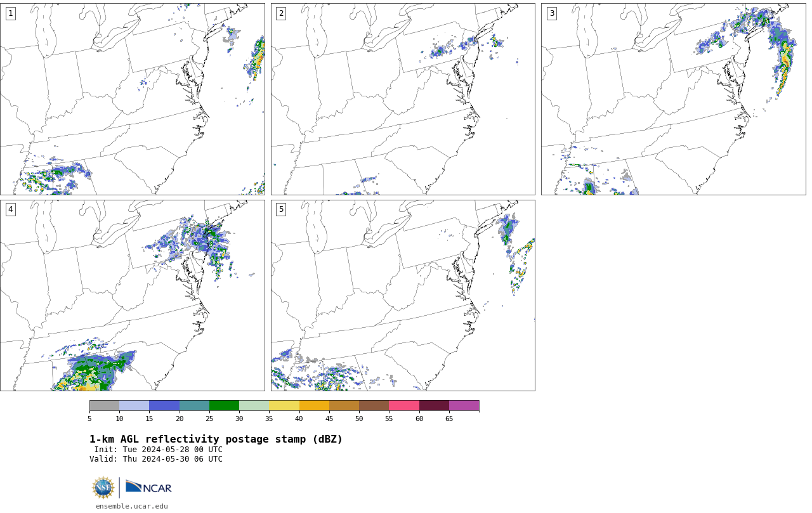Screen dimensions: 812x513
Task: Click the panel number 3 label
Action: (551, 13)
